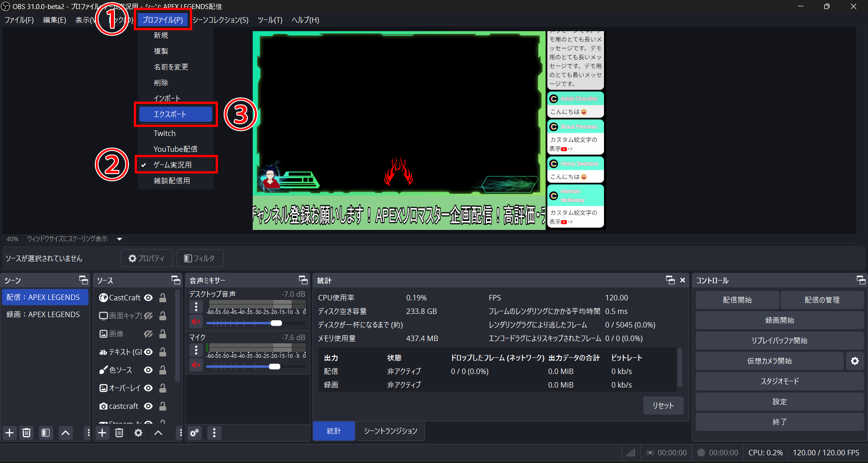868x463 pixels.
Task: Switch to 雑談配信用 profile
Action: coord(176,181)
